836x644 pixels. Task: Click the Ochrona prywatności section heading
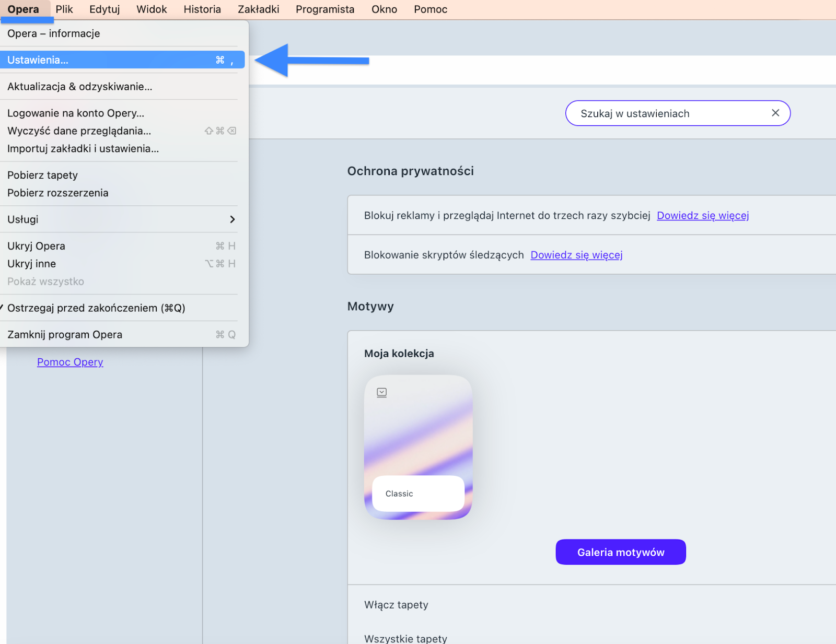[x=411, y=171]
